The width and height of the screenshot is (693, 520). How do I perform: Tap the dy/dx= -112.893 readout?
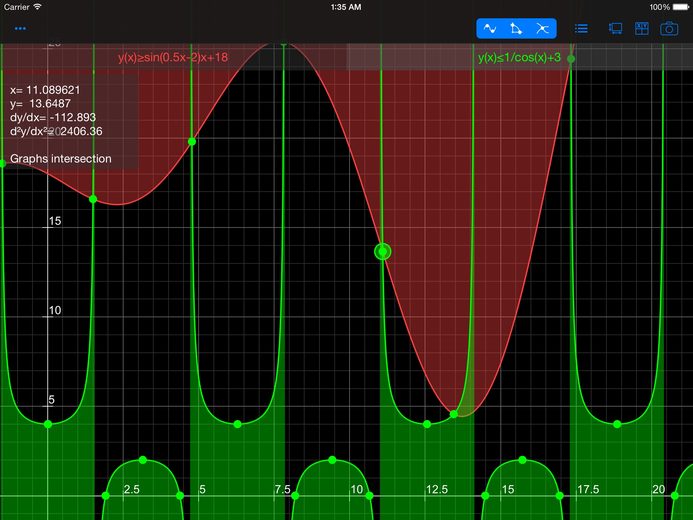pos(53,118)
